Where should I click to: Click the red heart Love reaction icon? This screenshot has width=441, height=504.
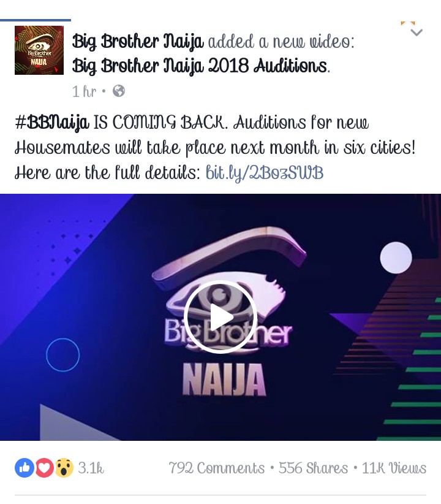(x=44, y=468)
